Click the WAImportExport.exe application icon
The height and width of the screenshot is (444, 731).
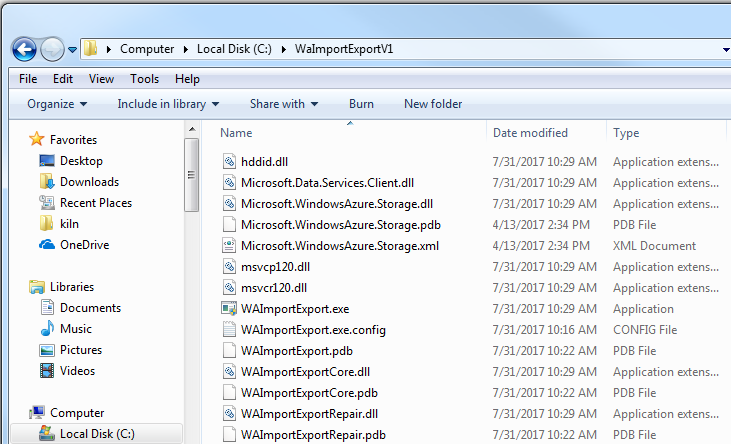(x=229, y=308)
